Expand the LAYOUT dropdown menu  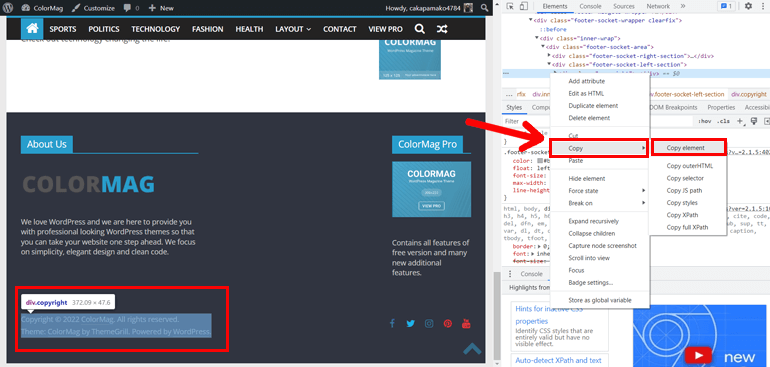click(293, 29)
